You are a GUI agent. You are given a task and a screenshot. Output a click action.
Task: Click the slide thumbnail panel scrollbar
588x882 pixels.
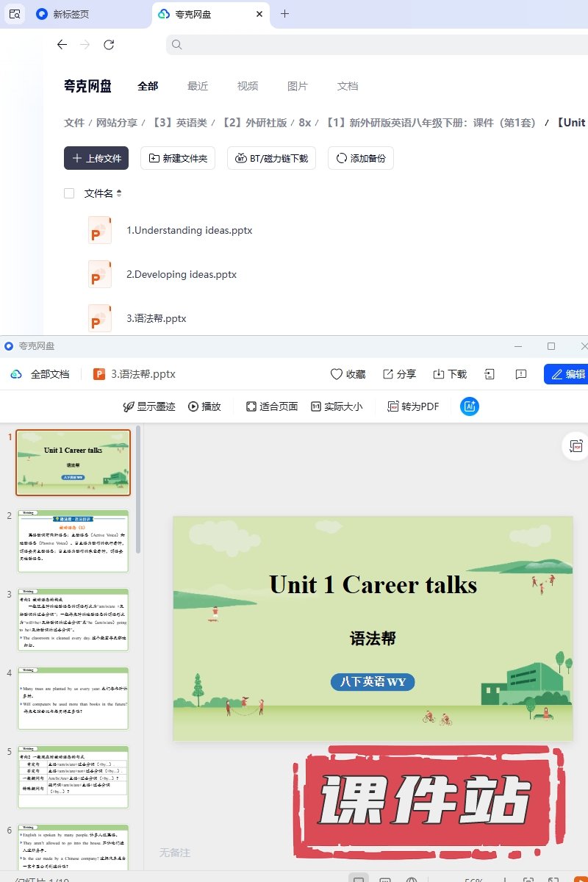point(138,485)
